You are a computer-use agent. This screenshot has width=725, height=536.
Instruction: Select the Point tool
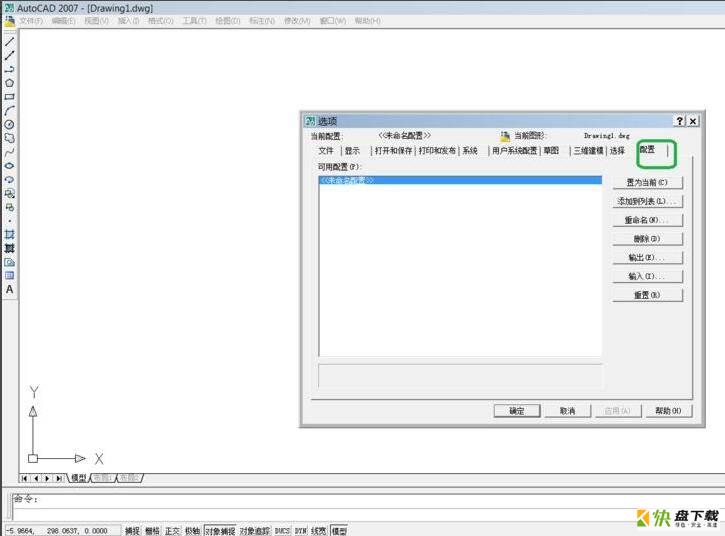9,221
